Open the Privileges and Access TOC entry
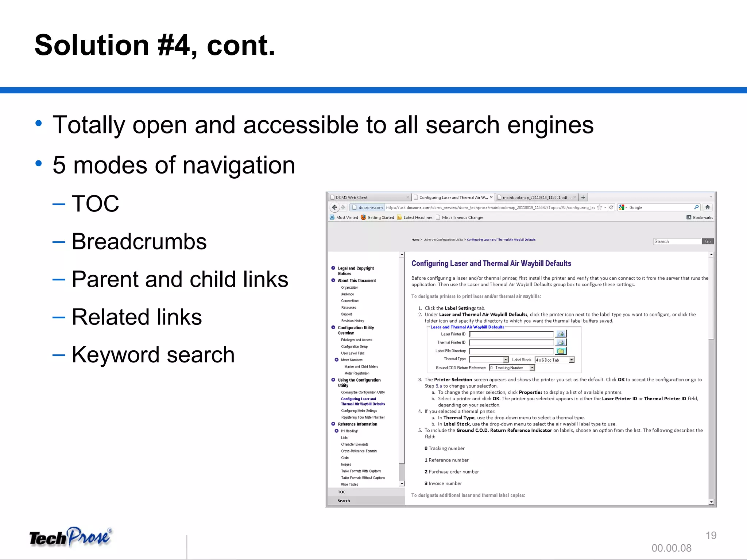747x560 pixels. tap(357, 340)
